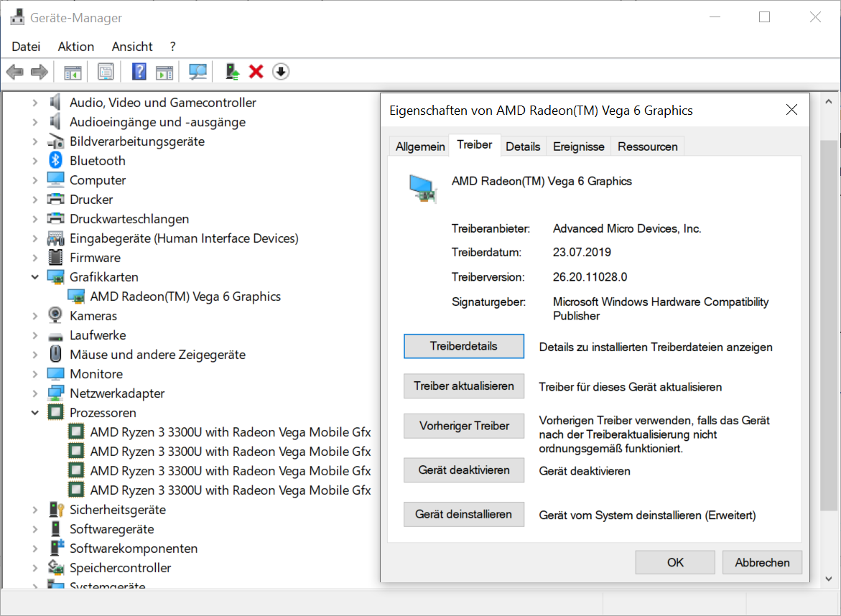
Task: Click the disable device down-arrow icon
Action: [281, 71]
